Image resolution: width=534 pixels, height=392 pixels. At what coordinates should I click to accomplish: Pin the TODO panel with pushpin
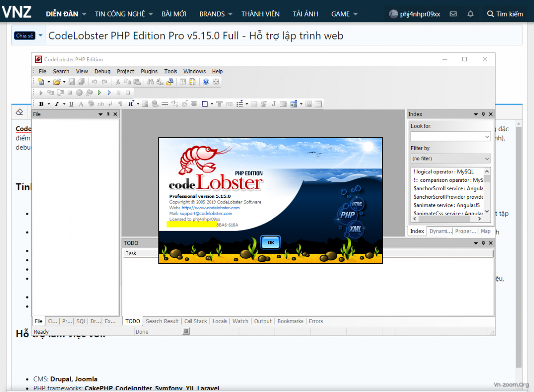click(483, 243)
